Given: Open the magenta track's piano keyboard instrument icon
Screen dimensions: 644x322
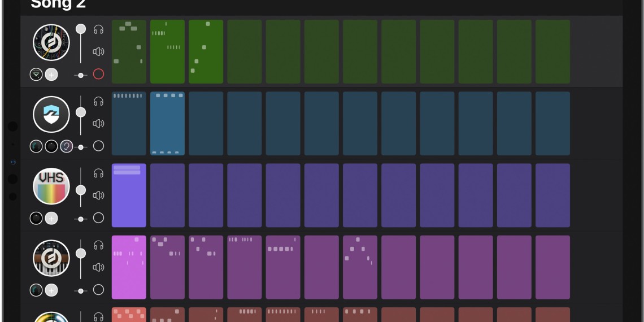Looking at the screenshot, I should pos(51,258).
